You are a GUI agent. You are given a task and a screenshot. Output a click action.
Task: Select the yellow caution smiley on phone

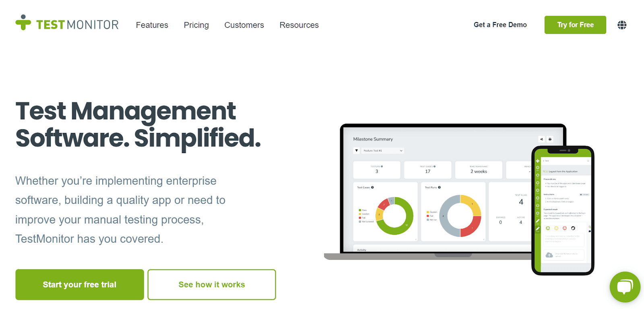click(x=556, y=228)
